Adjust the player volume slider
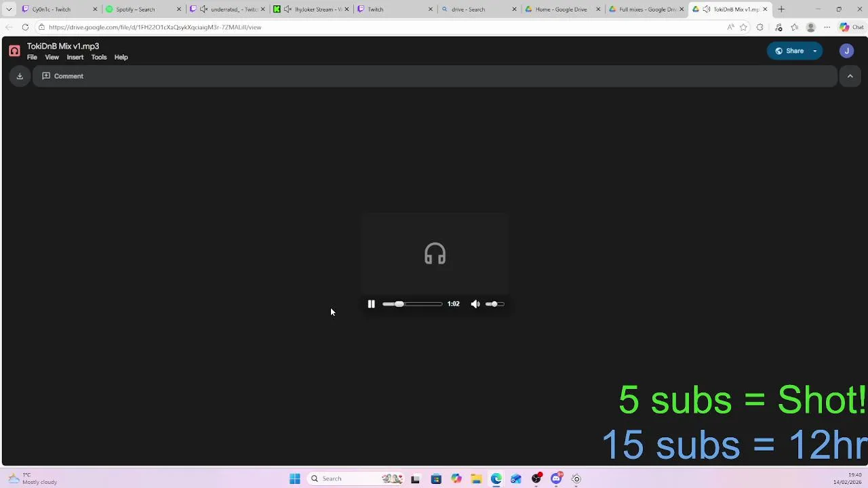 click(495, 304)
